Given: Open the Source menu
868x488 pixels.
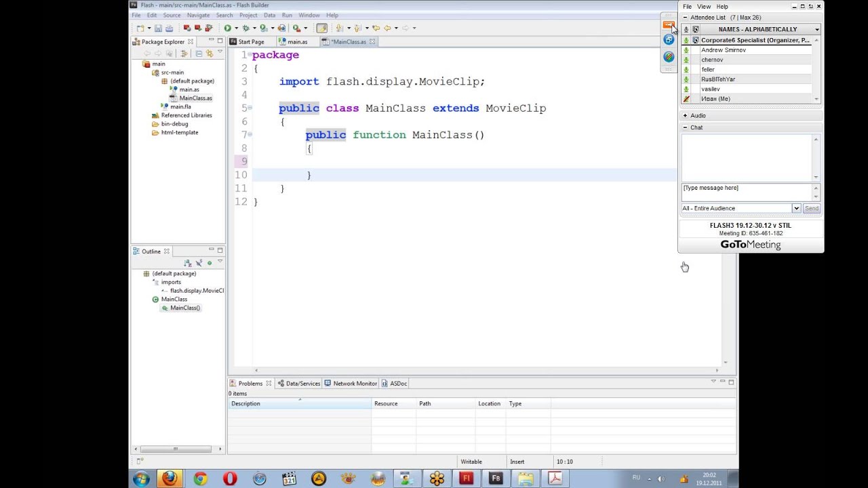Looking at the screenshot, I should (172, 15).
